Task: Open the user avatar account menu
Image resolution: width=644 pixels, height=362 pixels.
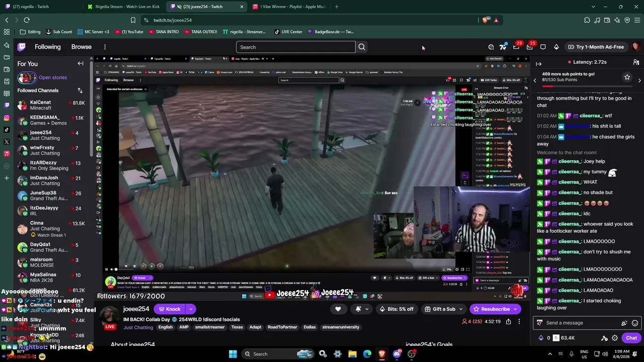Action: (636, 47)
